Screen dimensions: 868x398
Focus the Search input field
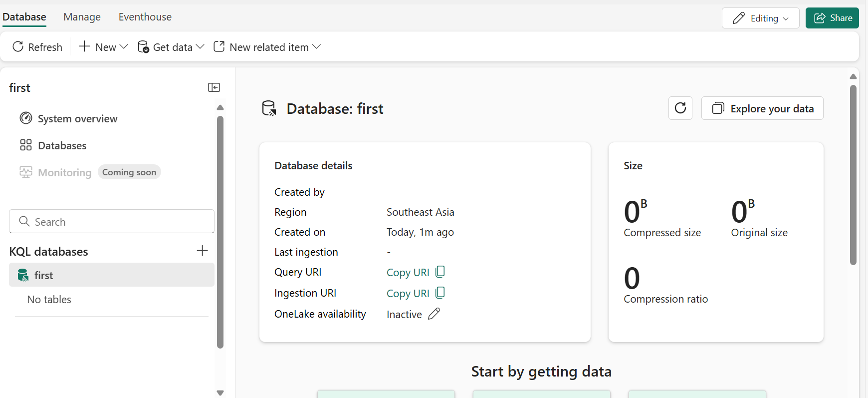112,221
